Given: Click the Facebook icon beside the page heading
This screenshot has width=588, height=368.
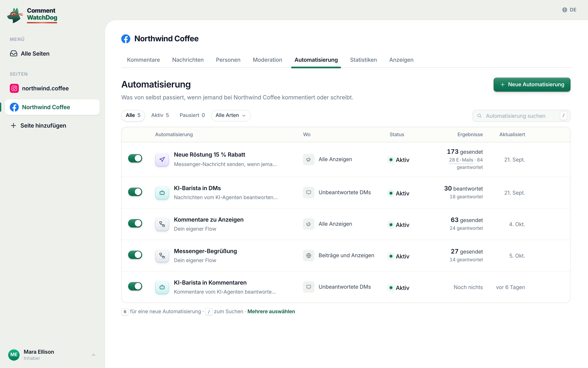Looking at the screenshot, I should [126, 39].
